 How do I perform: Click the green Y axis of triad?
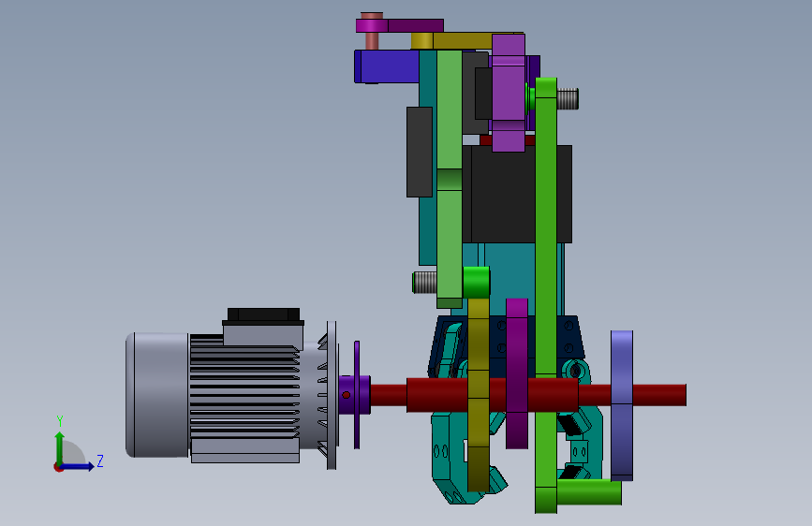click(60, 448)
